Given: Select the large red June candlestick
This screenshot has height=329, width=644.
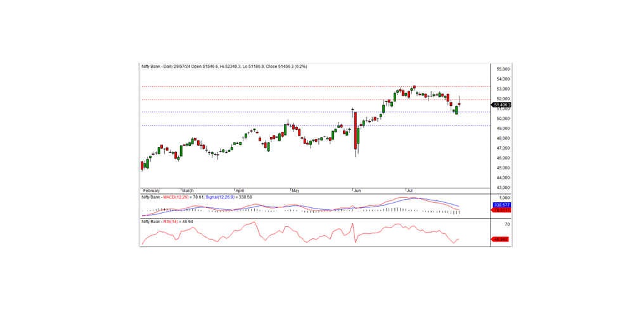Looking at the screenshot, I should (355, 131).
